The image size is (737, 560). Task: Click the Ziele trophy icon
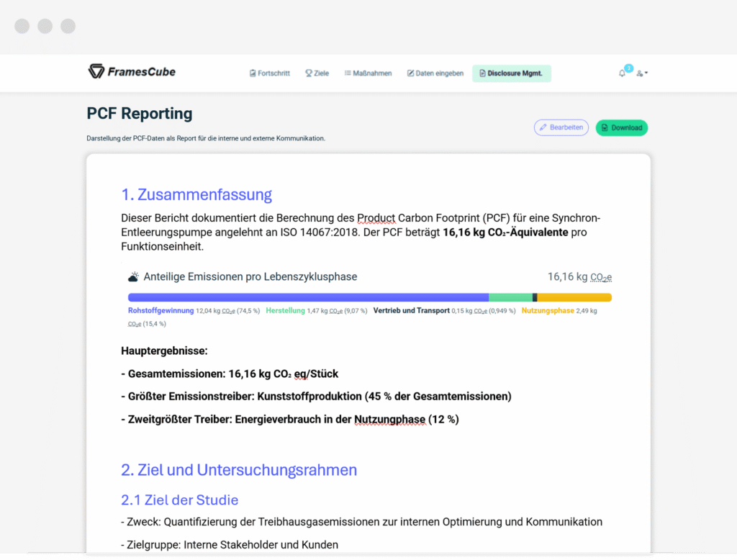(309, 73)
